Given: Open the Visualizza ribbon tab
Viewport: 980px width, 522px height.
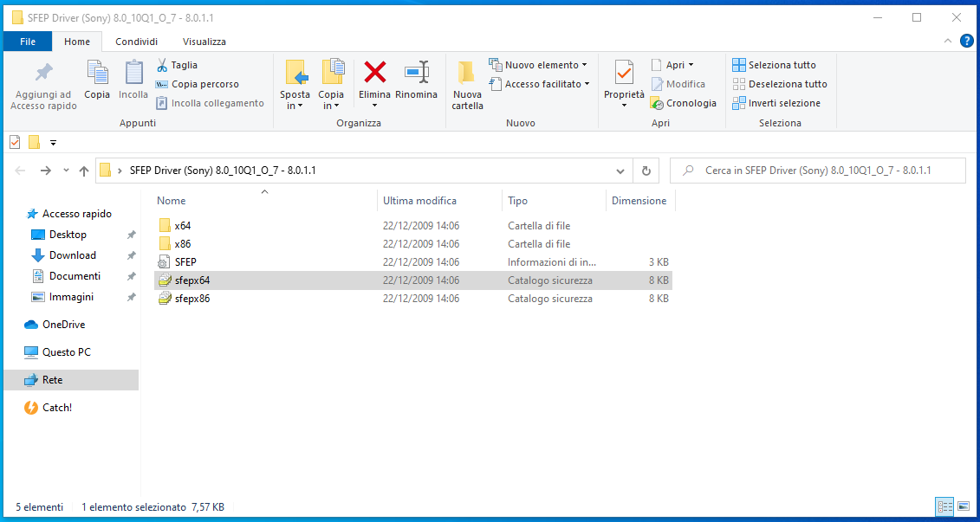Looking at the screenshot, I should coord(204,42).
